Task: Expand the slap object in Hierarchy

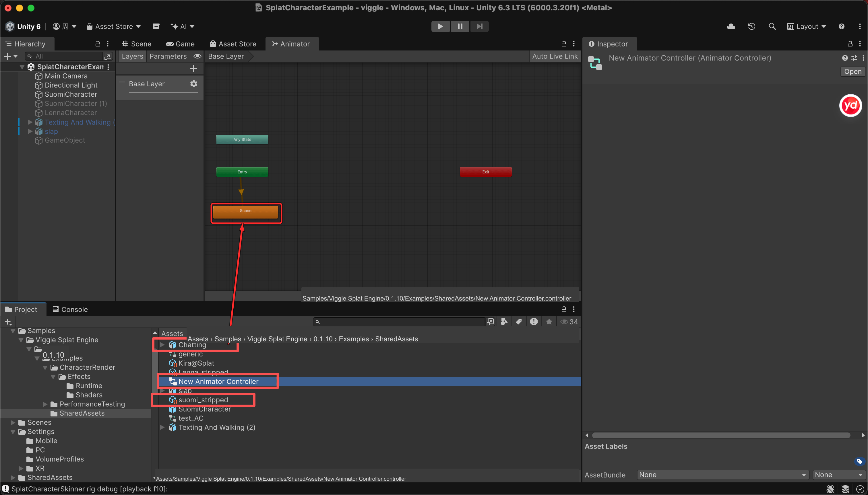Action: click(x=30, y=131)
